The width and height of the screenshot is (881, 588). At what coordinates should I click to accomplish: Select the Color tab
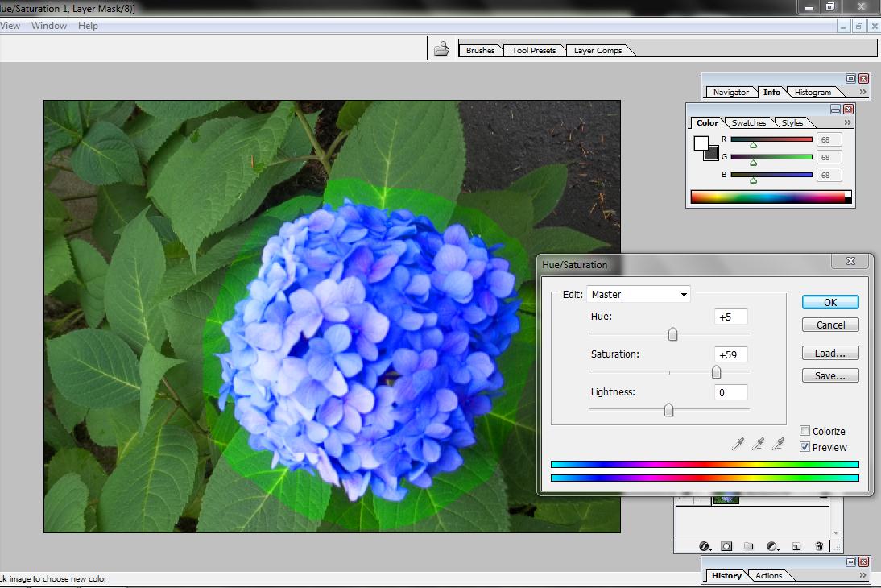point(707,122)
